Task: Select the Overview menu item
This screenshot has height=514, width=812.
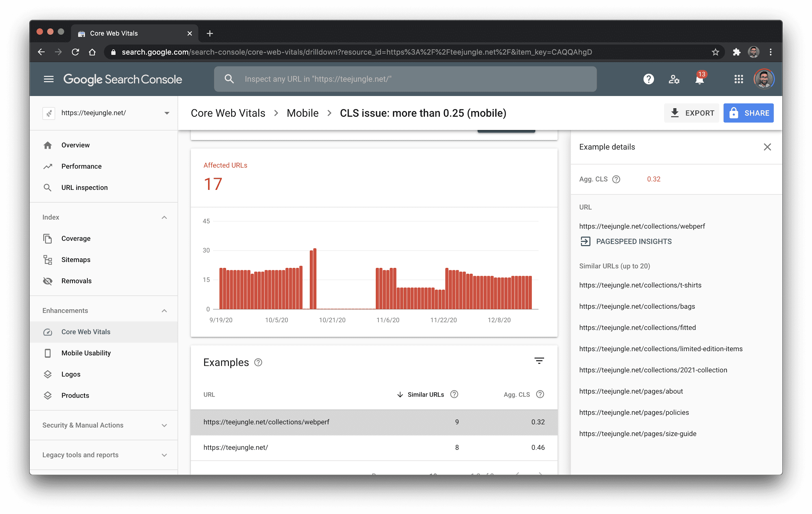Action: (75, 144)
